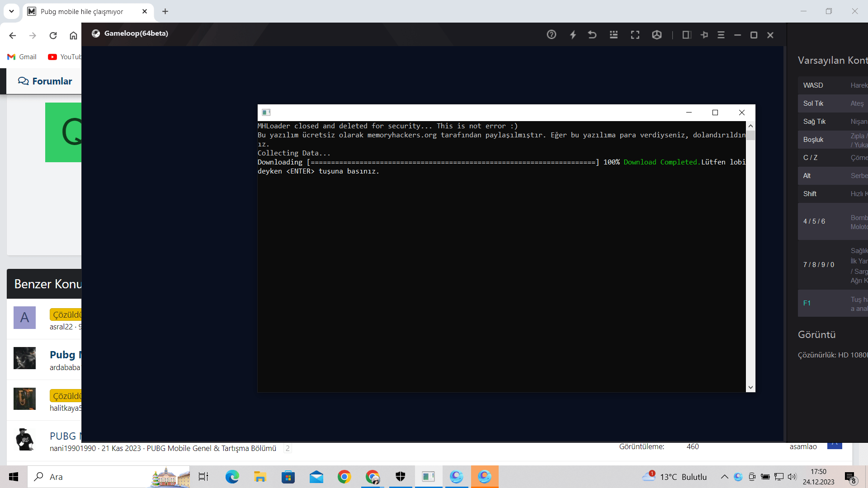
Task: Open File Explorer from the taskbar
Action: 260,477
